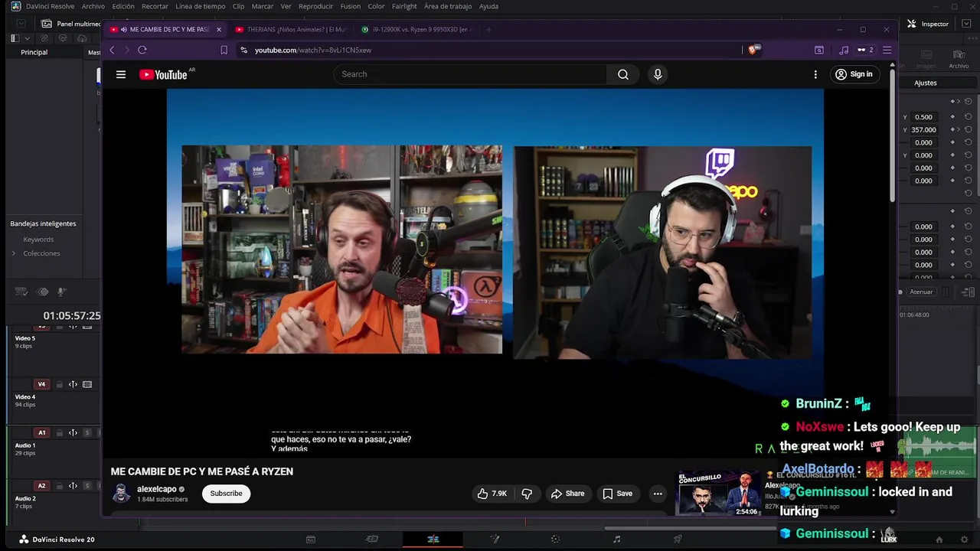The height and width of the screenshot is (551, 980).
Task: Click the Y position 357.000 value field
Action: click(x=924, y=130)
